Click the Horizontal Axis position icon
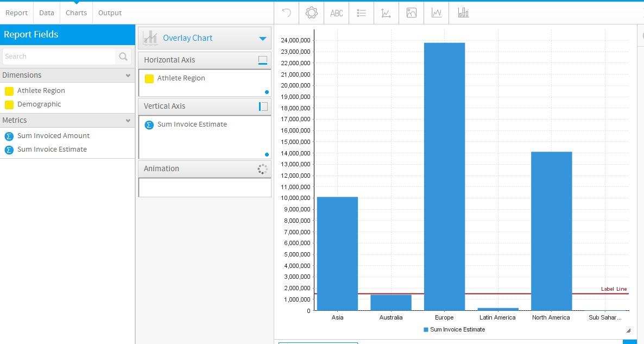The height and width of the screenshot is (344, 644). (263, 60)
